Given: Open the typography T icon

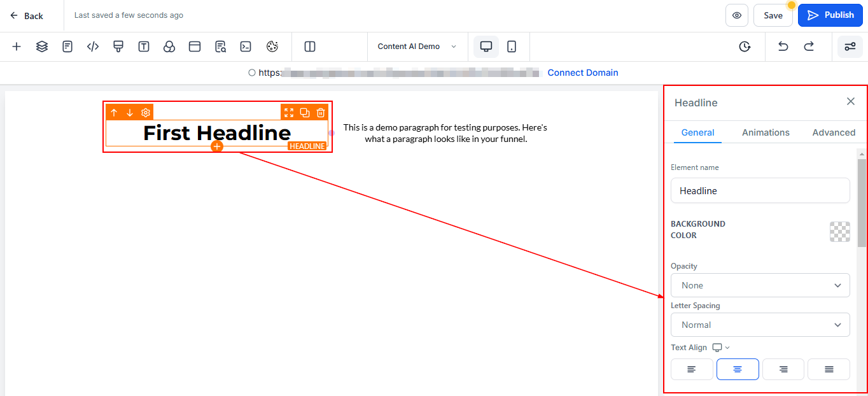Looking at the screenshot, I should pyautogui.click(x=144, y=46).
